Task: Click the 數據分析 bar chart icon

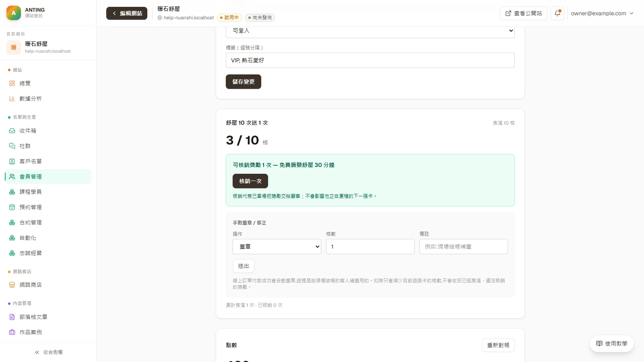Action: tap(12, 99)
